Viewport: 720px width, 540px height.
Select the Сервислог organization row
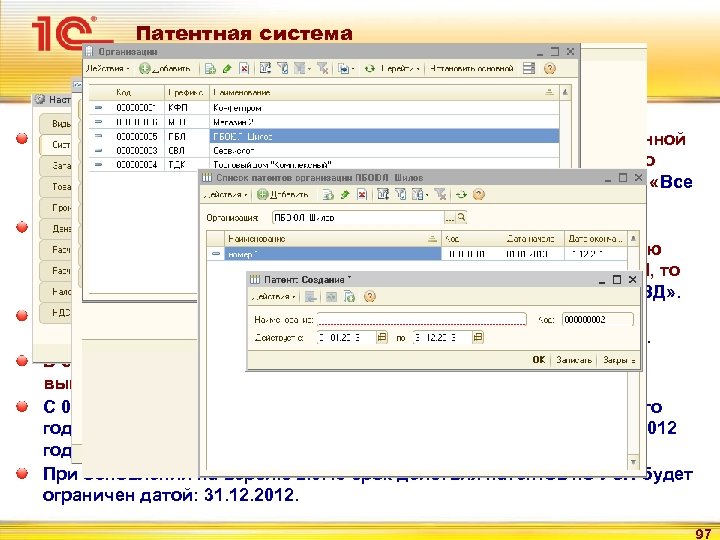pyautogui.click(x=324, y=151)
